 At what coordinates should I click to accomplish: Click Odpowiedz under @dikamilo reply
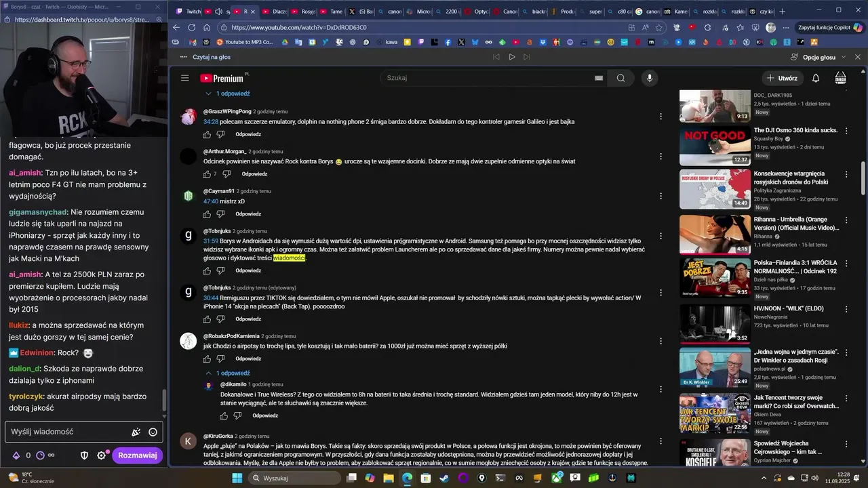tap(265, 415)
